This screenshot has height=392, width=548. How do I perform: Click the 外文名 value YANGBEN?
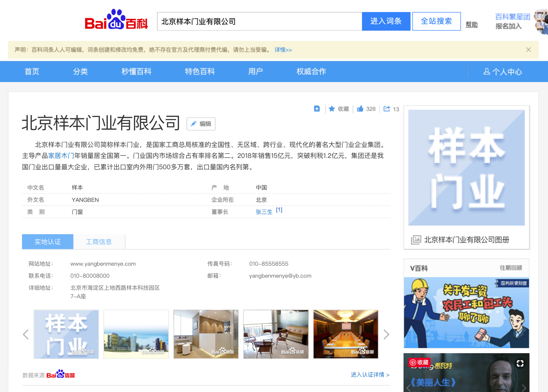click(85, 200)
